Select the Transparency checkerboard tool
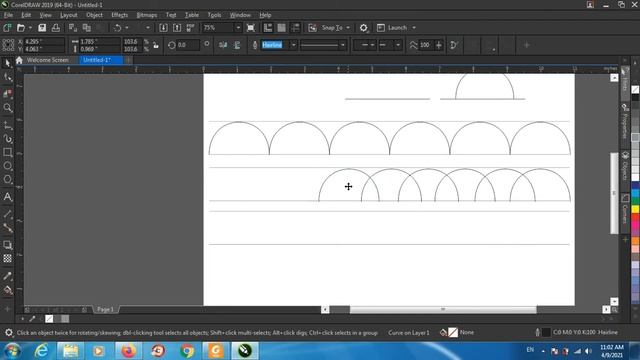The image size is (640, 360). [7, 258]
